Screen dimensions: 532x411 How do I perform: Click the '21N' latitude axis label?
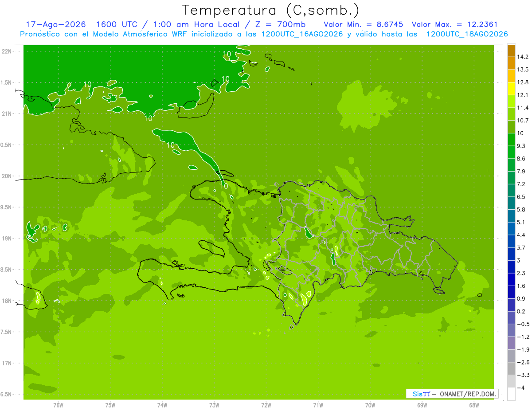coord(7,114)
